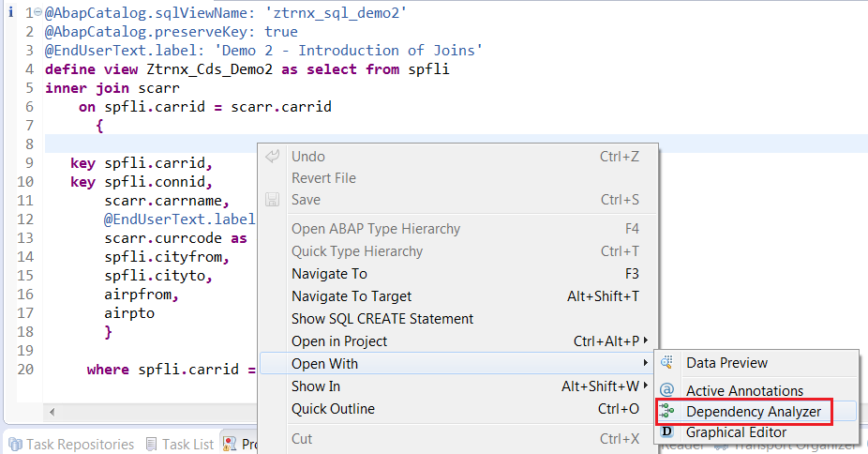Viewport: 868px width, 454px height.
Task: Click the Active Annotations @ icon
Action: (x=667, y=390)
